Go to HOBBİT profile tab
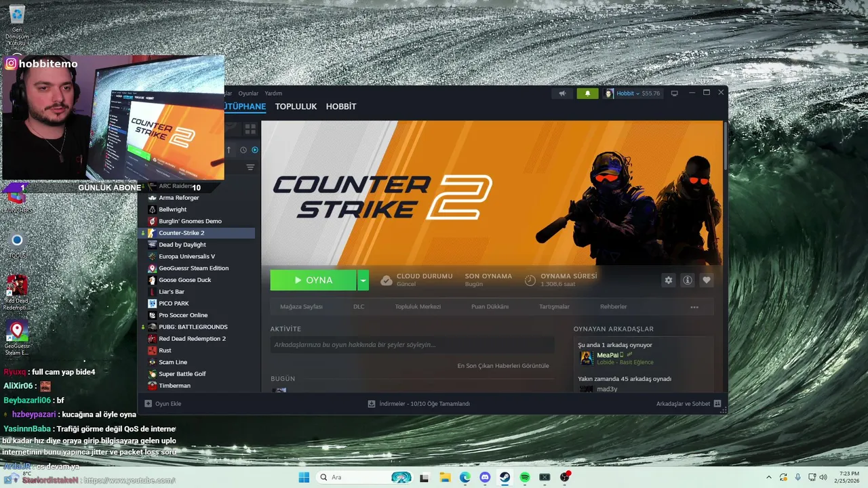 [341, 106]
